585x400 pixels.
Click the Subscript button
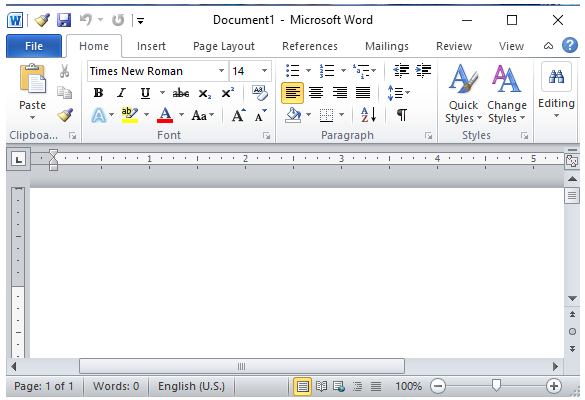tap(205, 93)
